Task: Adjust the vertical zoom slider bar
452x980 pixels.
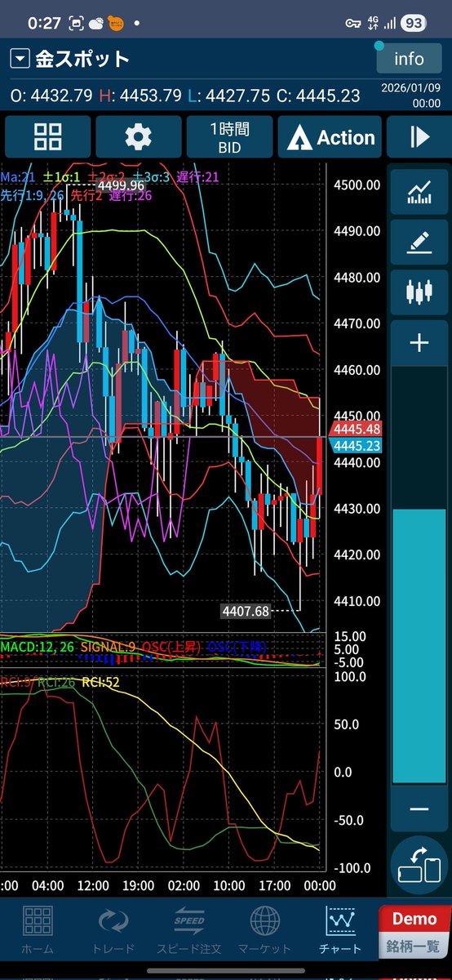Action: point(419,576)
